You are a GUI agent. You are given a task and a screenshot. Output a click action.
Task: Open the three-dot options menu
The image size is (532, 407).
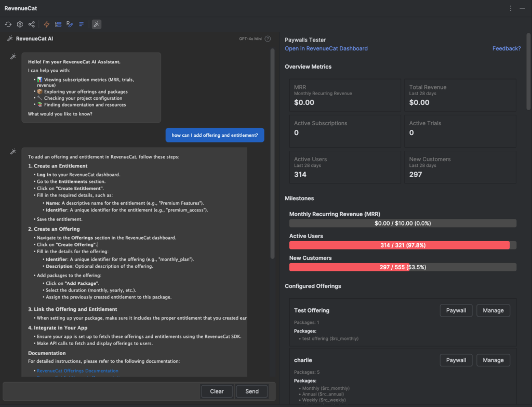[511, 8]
